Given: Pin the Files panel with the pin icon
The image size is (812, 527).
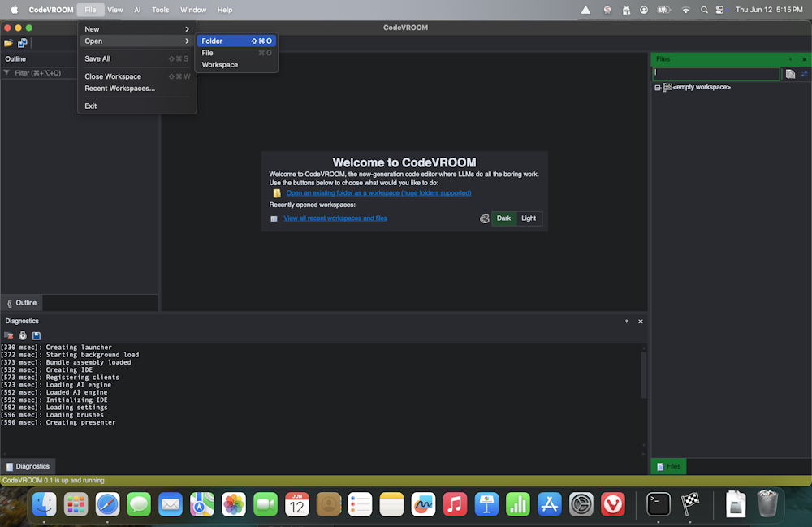Looking at the screenshot, I should tap(790, 59).
